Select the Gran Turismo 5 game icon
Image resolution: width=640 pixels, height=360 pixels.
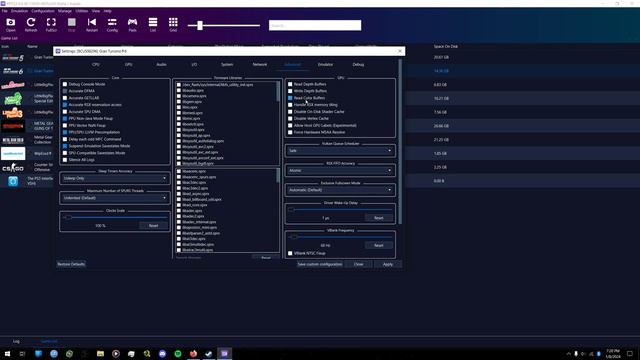pyautogui.click(x=13, y=58)
